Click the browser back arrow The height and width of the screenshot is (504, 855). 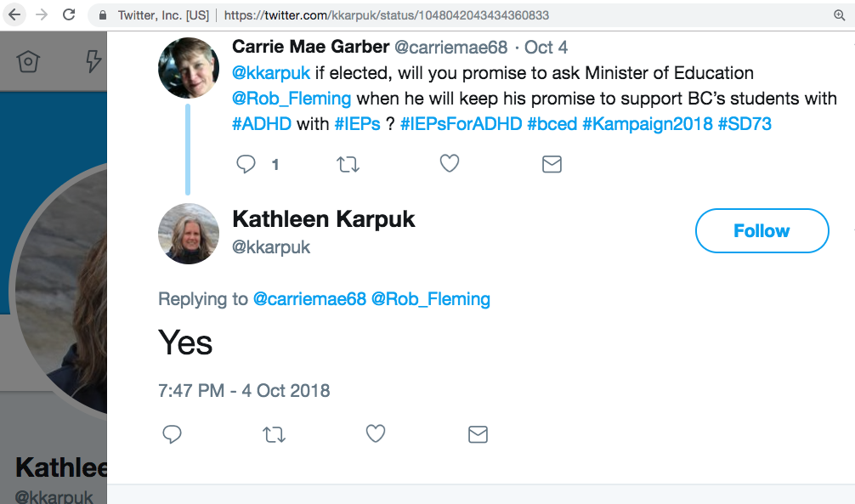[14, 14]
